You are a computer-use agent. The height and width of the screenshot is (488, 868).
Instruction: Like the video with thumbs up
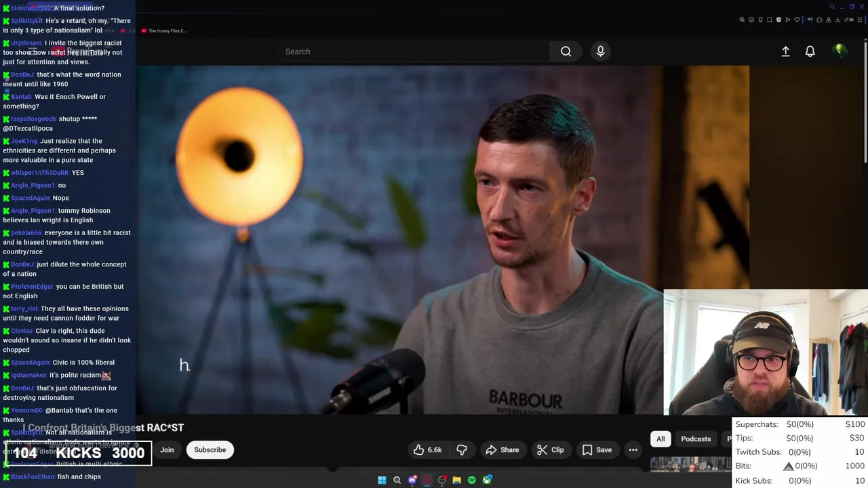[427, 450]
